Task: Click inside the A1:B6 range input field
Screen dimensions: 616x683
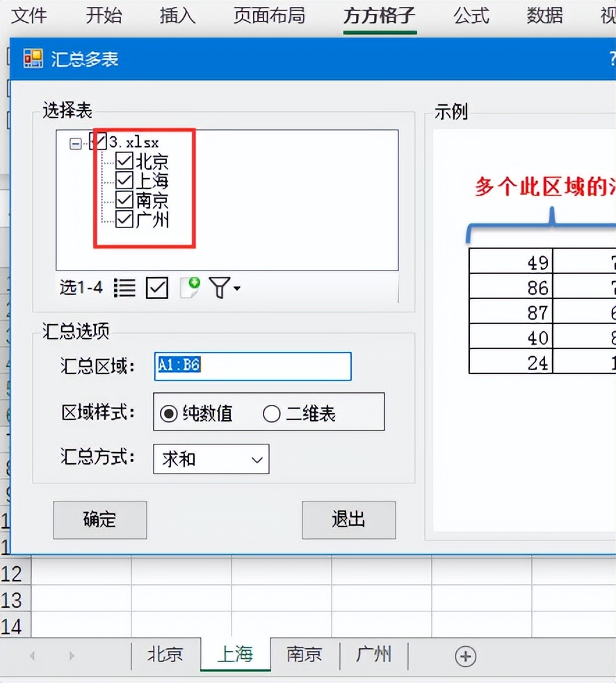Action: (x=252, y=367)
